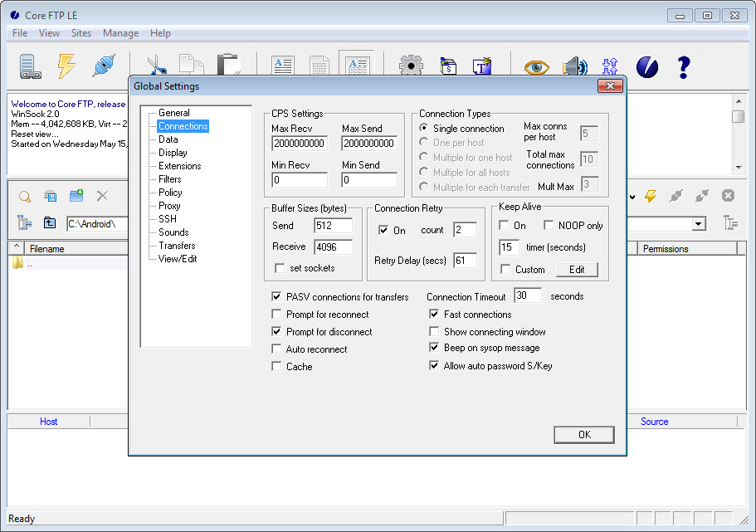Open the Help menu
Screen dimensions: 756x532
[x=160, y=33]
